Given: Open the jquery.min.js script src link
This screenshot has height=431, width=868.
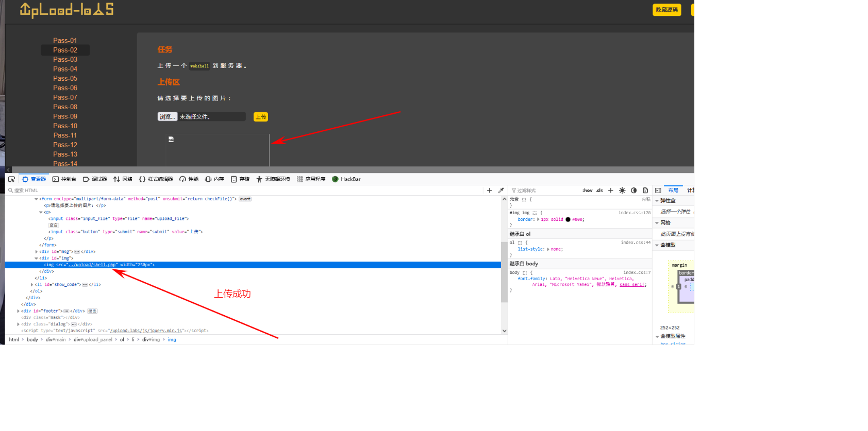Looking at the screenshot, I should (146, 331).
